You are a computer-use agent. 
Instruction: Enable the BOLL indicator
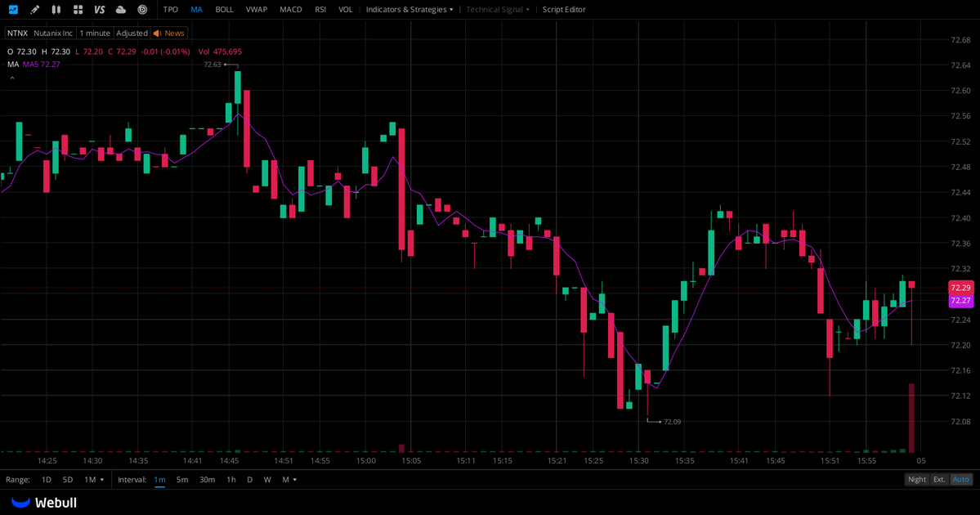pyautogui.click(x=225, y=9)
